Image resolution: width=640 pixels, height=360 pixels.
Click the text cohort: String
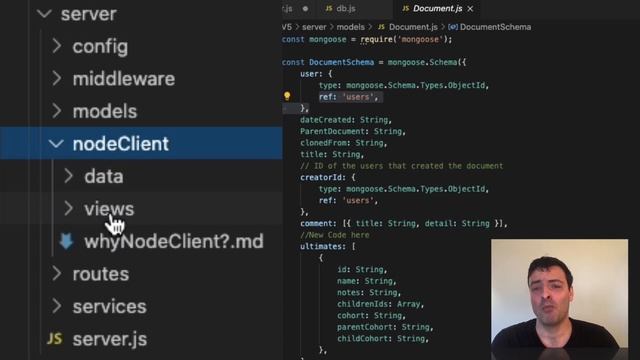pos(371,316)
